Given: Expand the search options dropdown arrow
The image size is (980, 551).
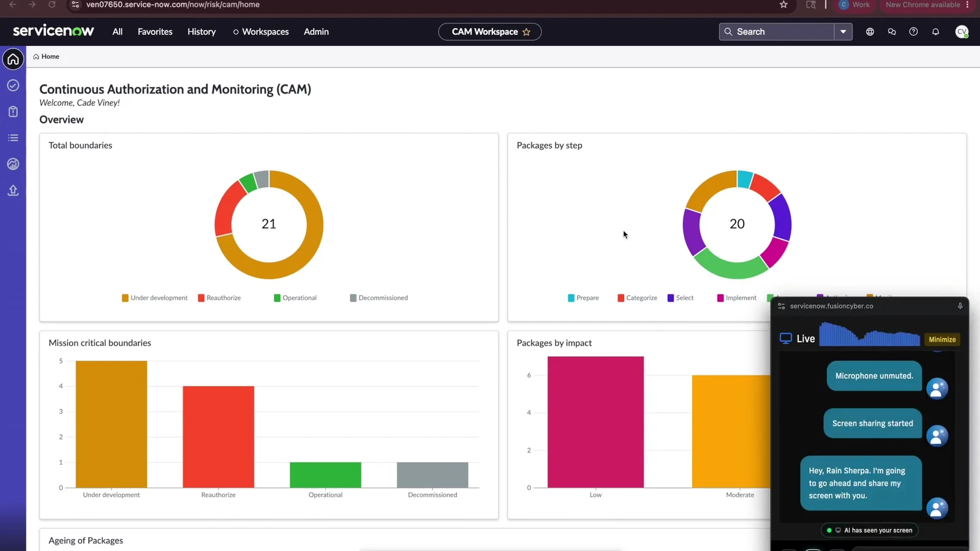Looking at the screenshot, I should click(x=843, y=32).
